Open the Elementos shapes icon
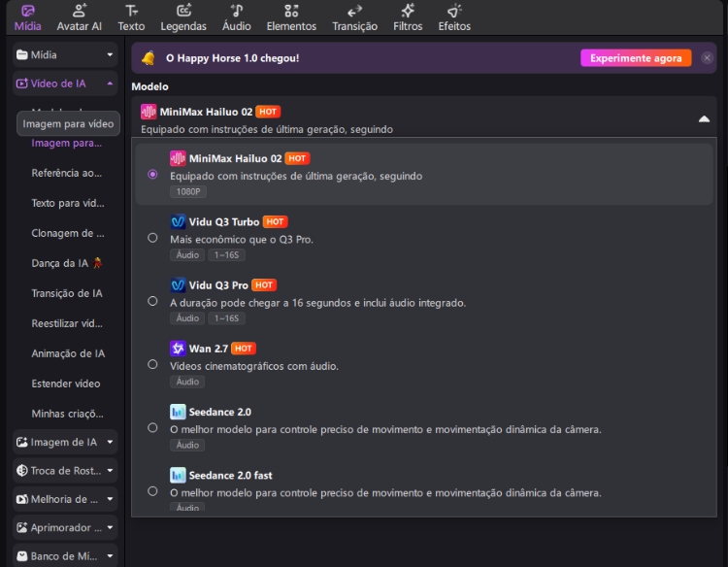This screenshot has height=567, width=728. 291,11
